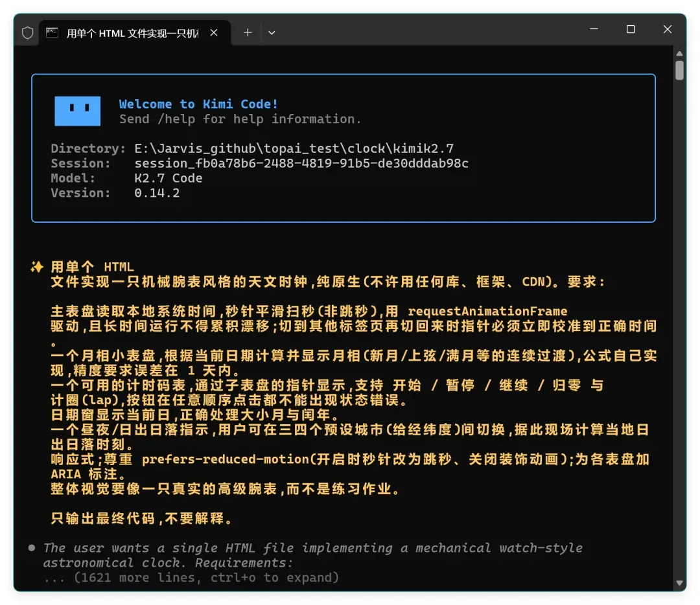Click the scrollbar down arrow
Screen dimensions: 700x605
click(x=679, y=583)
